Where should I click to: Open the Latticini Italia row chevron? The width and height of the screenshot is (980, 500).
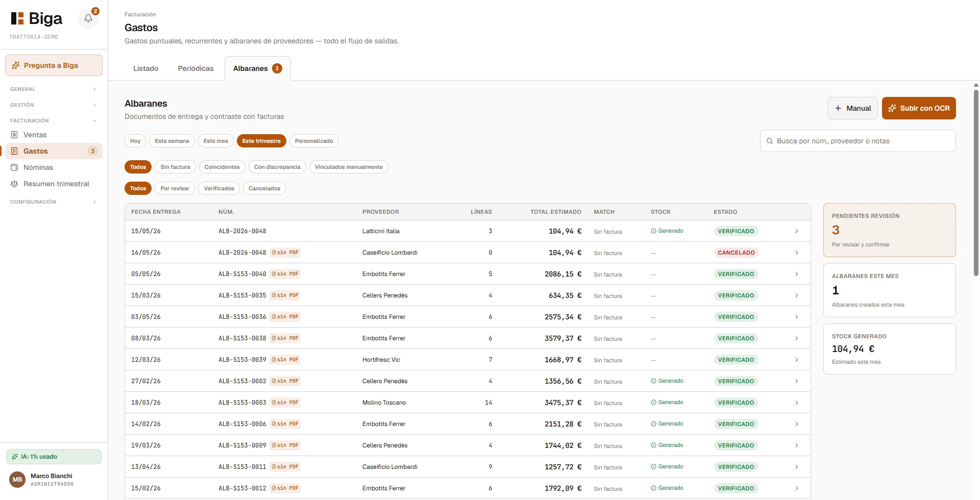(x=796, y=231)
